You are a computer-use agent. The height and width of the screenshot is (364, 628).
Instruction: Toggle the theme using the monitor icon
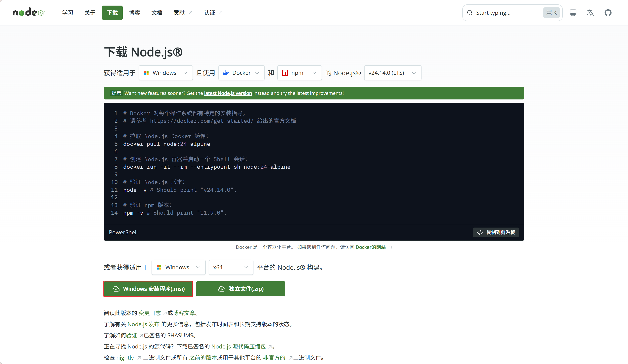tap(573, 13)
